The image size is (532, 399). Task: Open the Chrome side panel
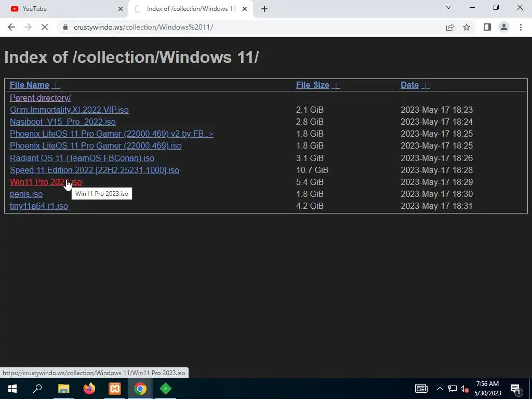point(487,27)
